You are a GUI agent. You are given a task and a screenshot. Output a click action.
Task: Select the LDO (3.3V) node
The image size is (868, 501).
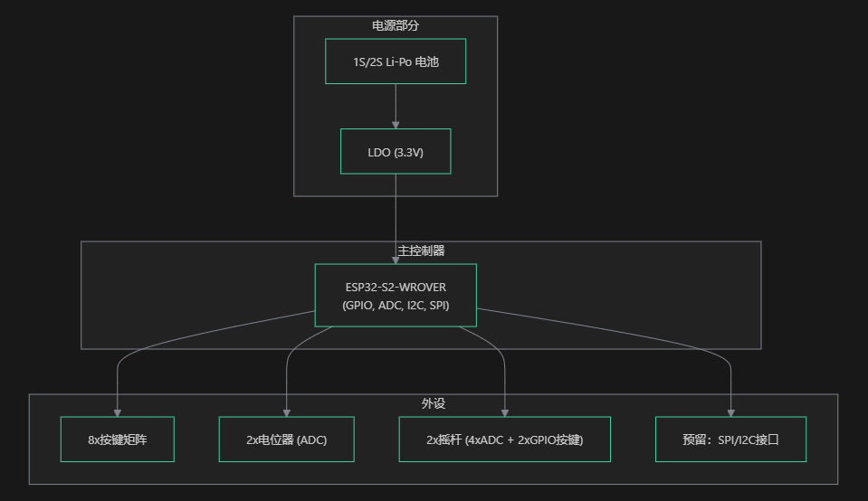[x=396, y=152]
